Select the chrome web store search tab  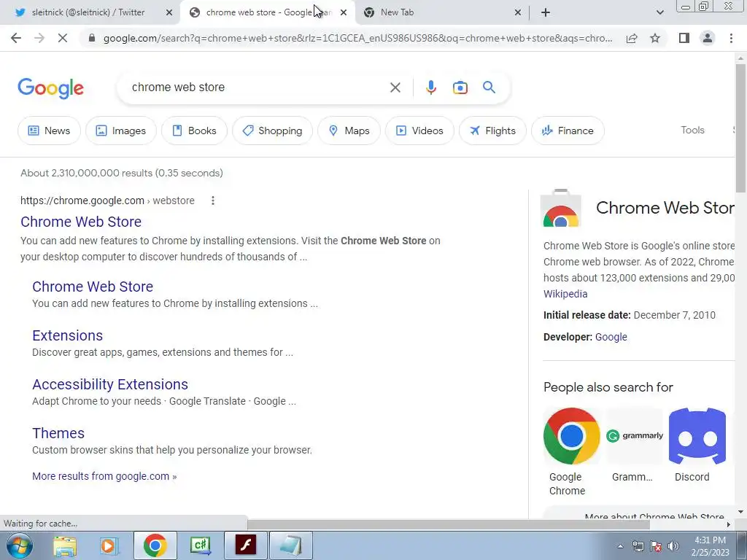point(267,12)
